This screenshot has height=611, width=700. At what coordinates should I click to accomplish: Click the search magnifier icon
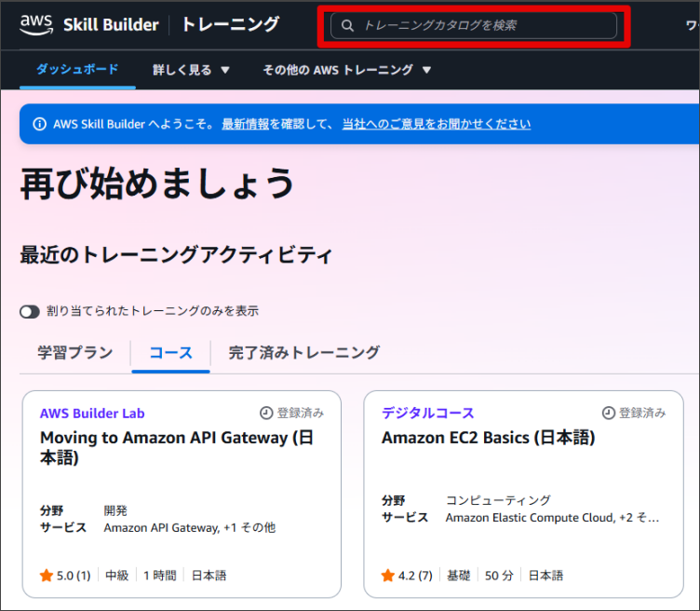coord(348,26)
